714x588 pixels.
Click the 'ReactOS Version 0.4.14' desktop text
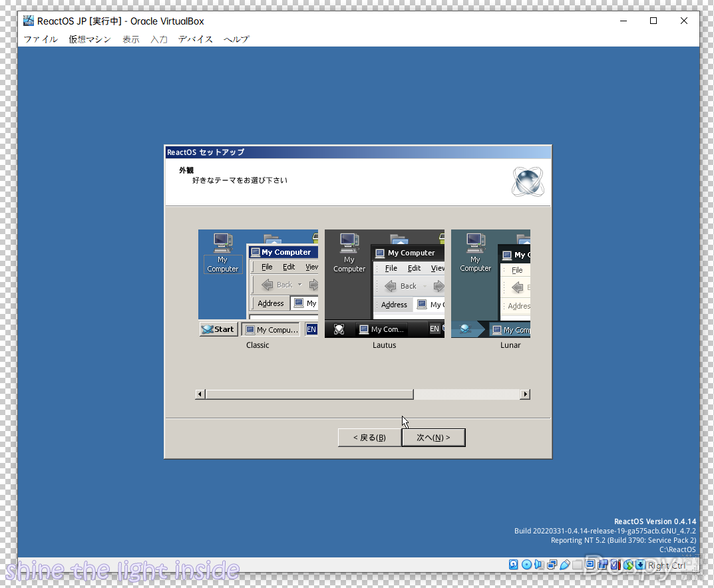[x=655, y=521]
